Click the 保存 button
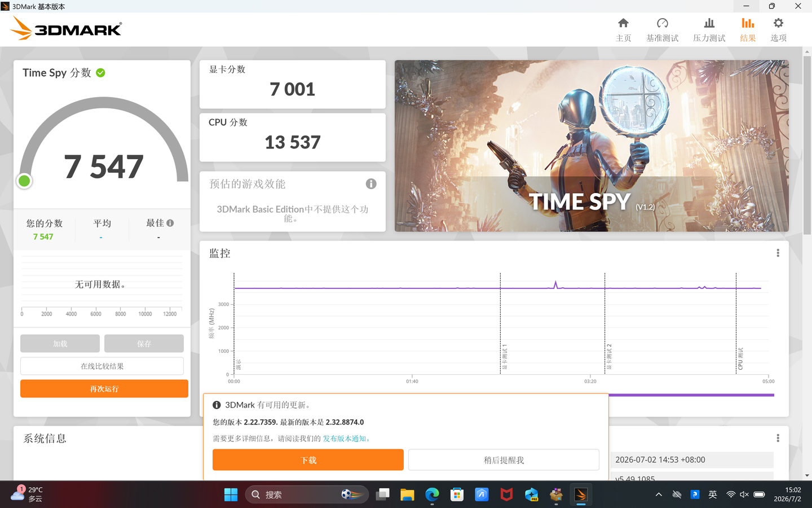Image resolution: width=812 pixels, height=508 pixels. (144, 343)
